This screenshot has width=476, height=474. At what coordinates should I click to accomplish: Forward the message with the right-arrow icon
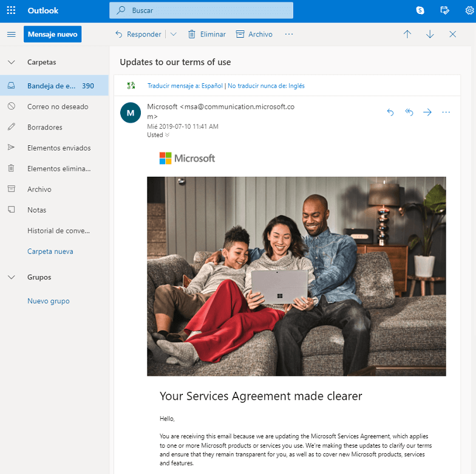427,112
